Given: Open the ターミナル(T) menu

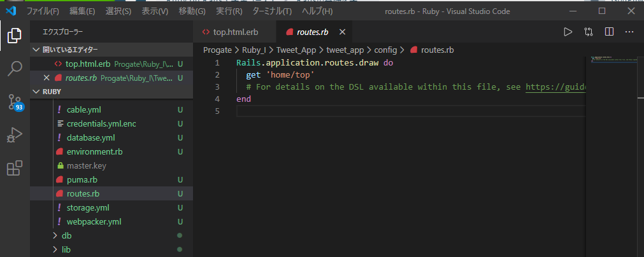Looking at the screenshot, I should pyautogui.click(x=272, y=11).
